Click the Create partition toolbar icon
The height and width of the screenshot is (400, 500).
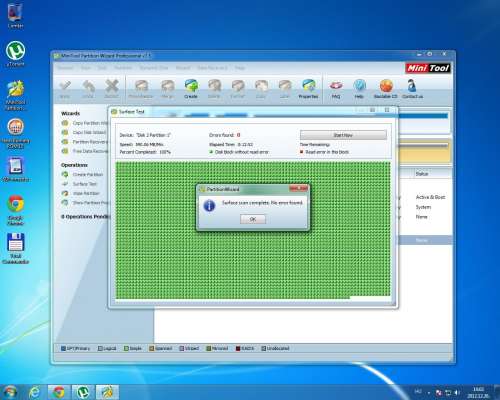pyautogui.click(x=191, y=88)
